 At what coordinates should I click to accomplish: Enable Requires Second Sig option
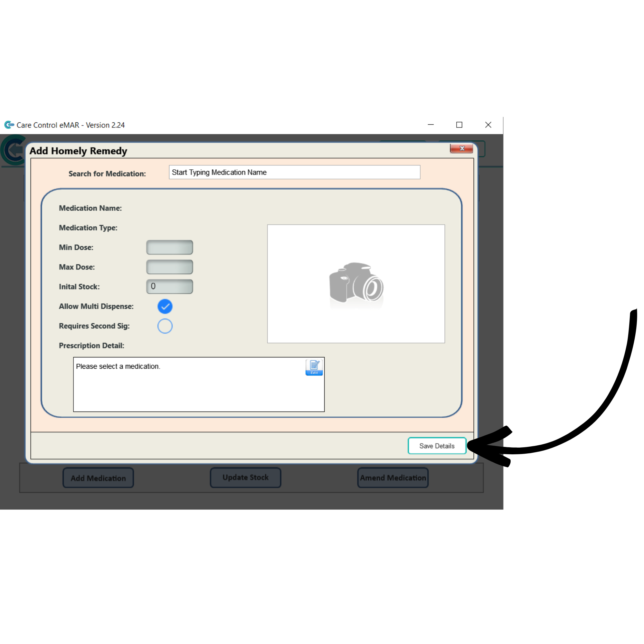[x=165, y=326]
